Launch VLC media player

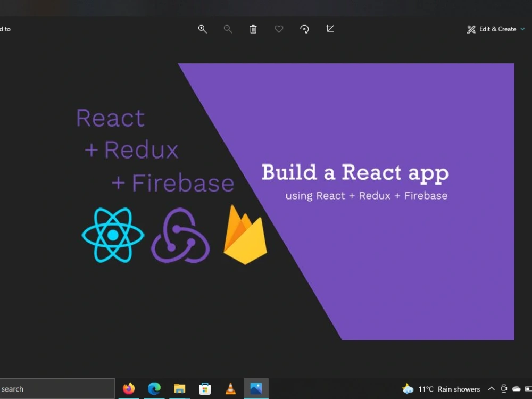point(230,389)
